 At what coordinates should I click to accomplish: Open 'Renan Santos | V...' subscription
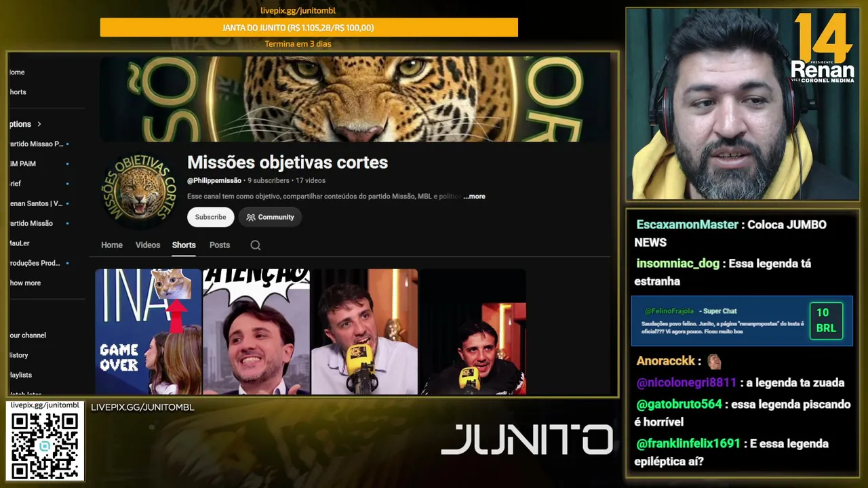pos(36,203)
